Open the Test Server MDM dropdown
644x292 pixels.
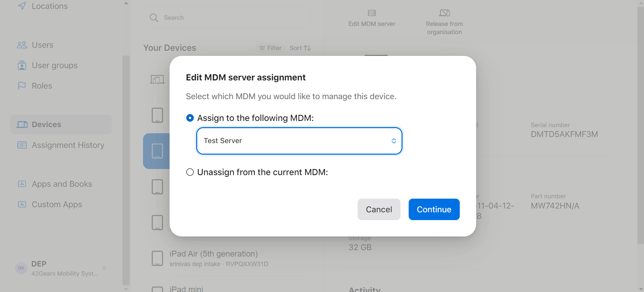click(299, 141)
